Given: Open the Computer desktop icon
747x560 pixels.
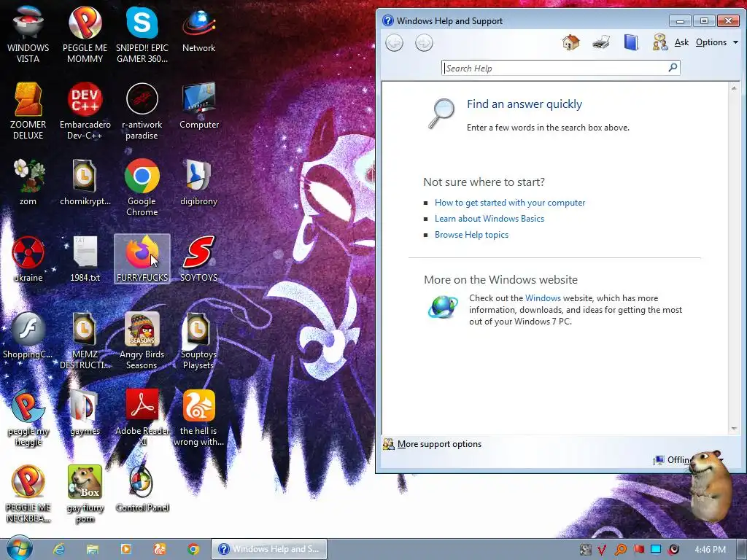Looking at the screenshot, I should (198, 106).
